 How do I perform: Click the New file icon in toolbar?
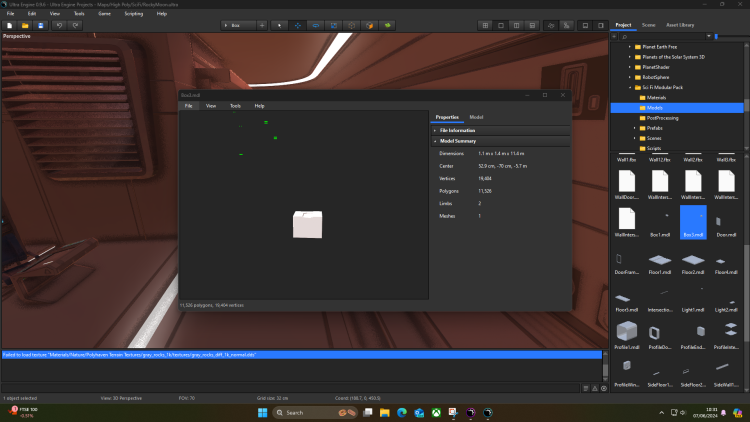[x=9, y=24]
